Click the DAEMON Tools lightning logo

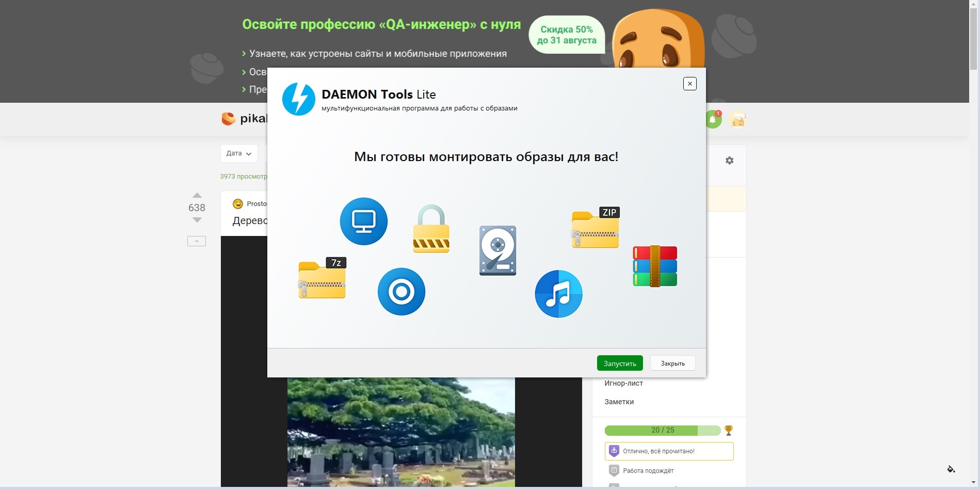tap(298, 99)
